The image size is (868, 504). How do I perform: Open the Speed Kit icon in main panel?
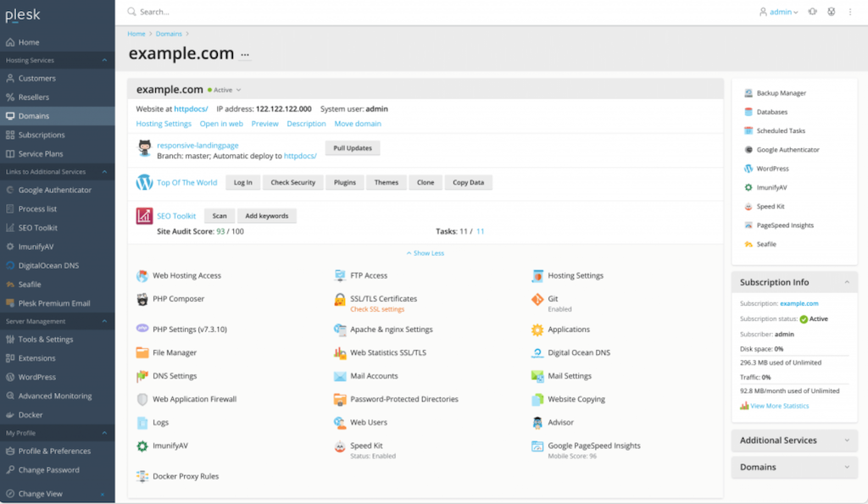(x=340, y=446)
